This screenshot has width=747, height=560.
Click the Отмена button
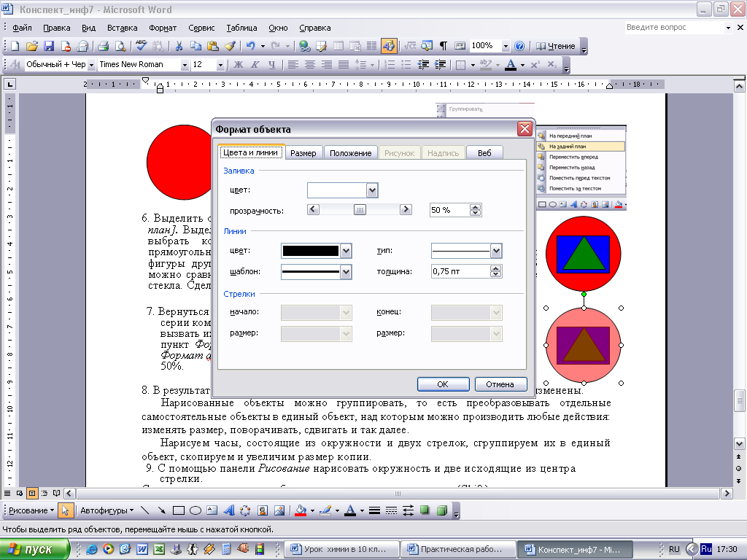(x=500, y=384)
